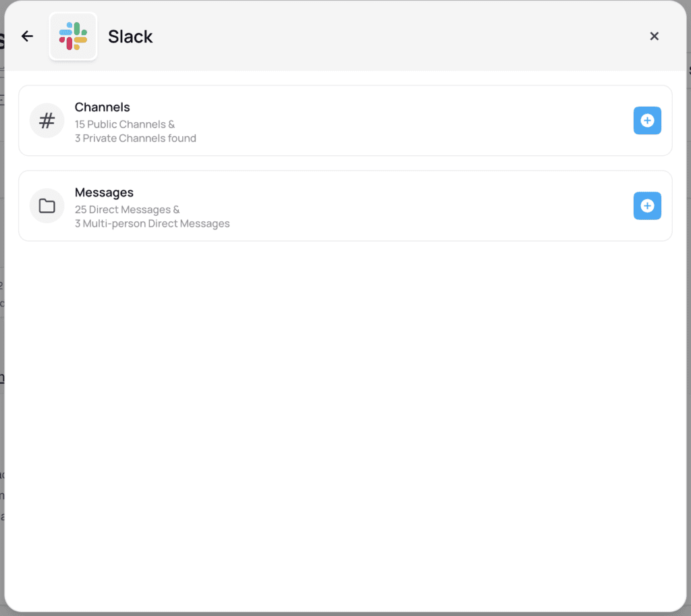This screenshot has width=691, height=616.
Task: Click empty middle of the Channels card
Action: point(405,121)
